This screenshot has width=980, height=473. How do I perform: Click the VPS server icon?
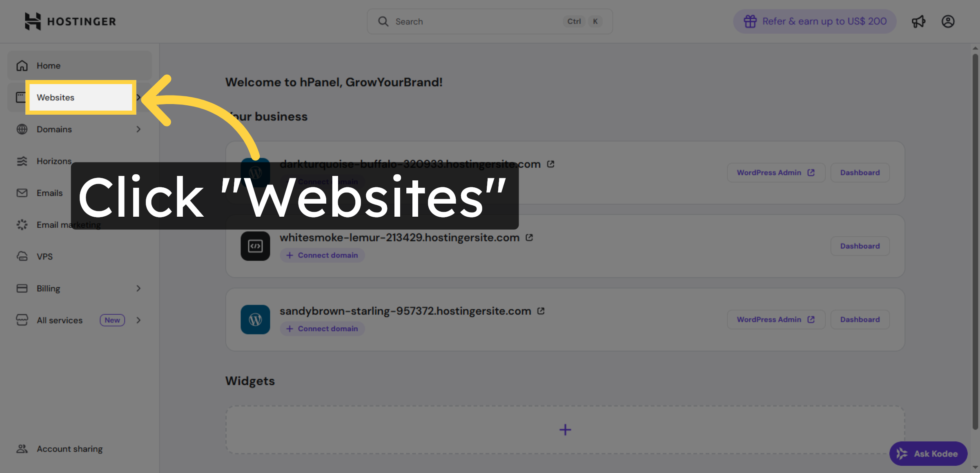tap(22, 256)
